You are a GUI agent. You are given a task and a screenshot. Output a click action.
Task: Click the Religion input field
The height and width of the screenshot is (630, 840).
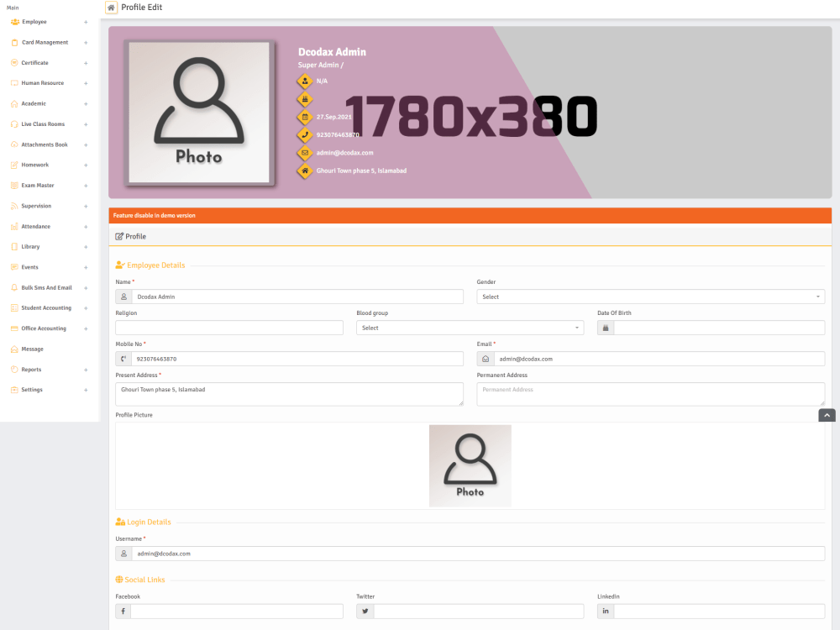point(229,328)
